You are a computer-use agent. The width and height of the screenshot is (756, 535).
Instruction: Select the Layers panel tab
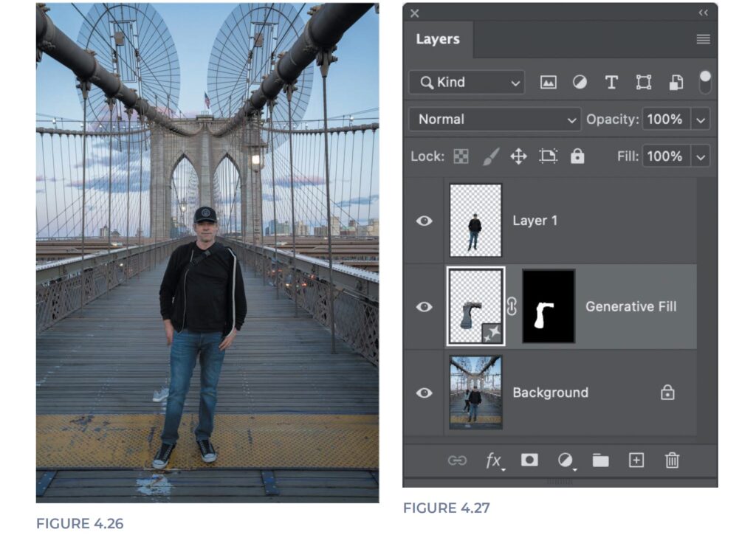point(438,40)
